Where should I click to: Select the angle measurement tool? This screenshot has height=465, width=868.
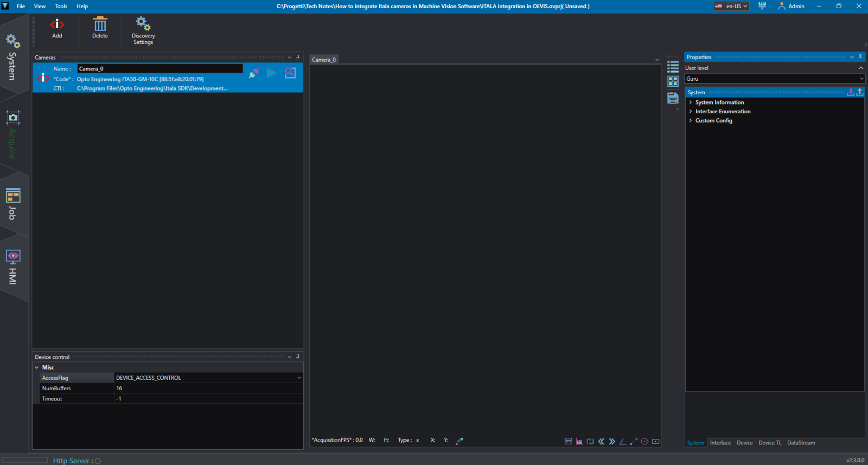point(623,442)
